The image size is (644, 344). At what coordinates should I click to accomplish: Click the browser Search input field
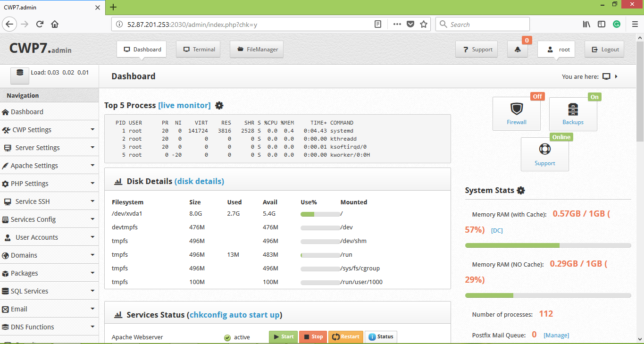[483, 25]
